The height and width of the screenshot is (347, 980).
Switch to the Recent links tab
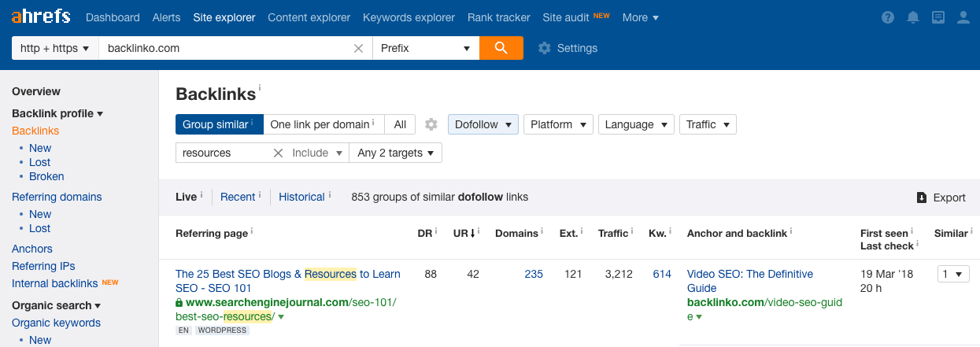(238, 197)
